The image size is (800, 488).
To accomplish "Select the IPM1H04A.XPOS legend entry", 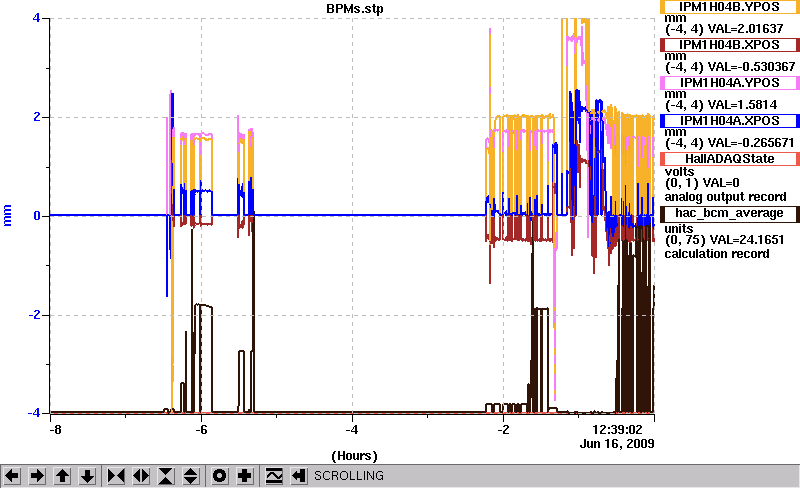I will point(730,120).
